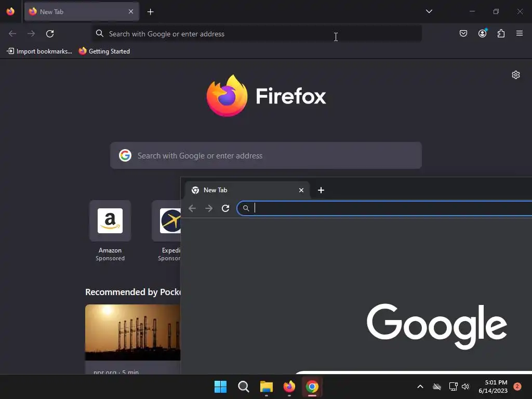Go forward in Firefox window
Viewport: 532px width, 399px height.
(31, 34)
